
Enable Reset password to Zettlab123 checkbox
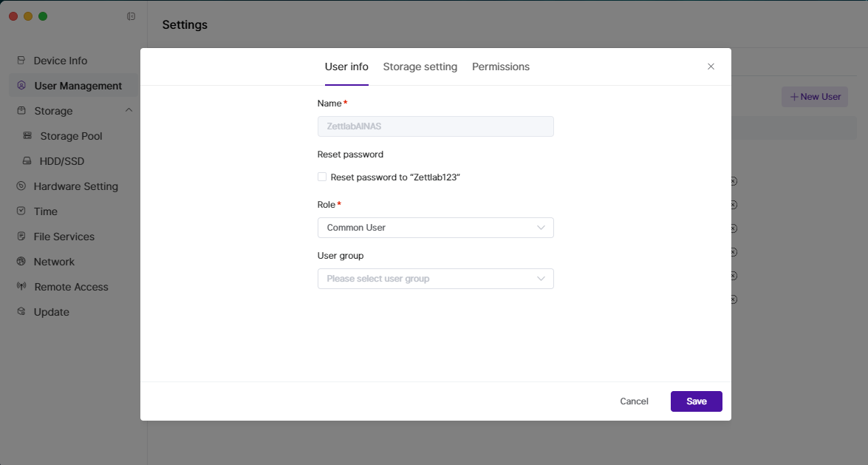(321, 177)
